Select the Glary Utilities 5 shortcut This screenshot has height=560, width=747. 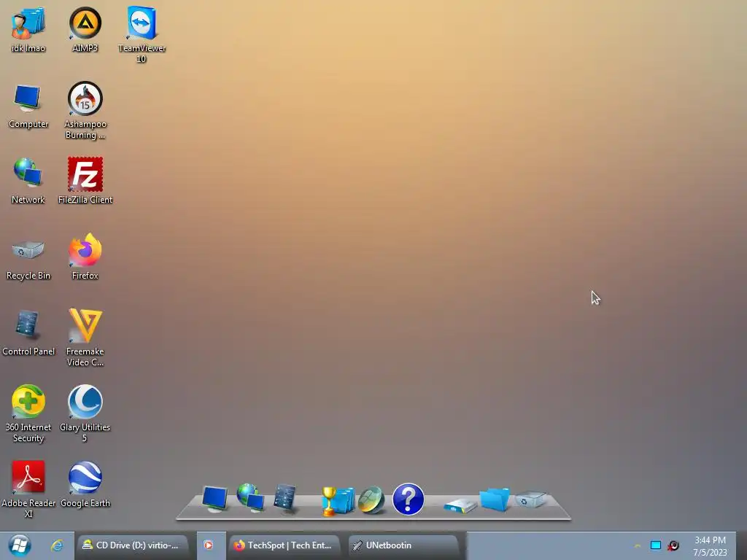(x=85, y=414)
